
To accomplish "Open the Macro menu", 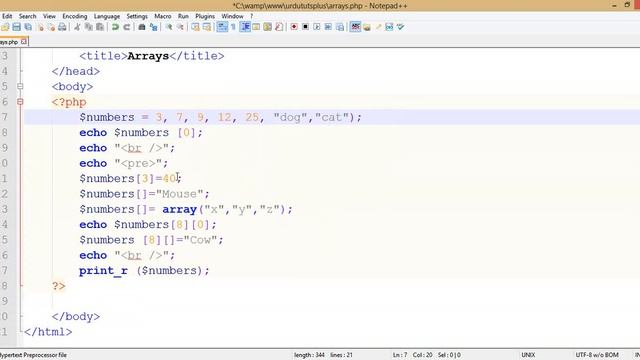I will tap(162, 16).
